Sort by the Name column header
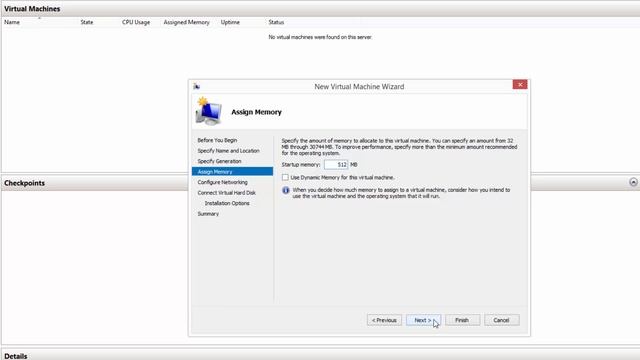640x360 pixels. 12,22
